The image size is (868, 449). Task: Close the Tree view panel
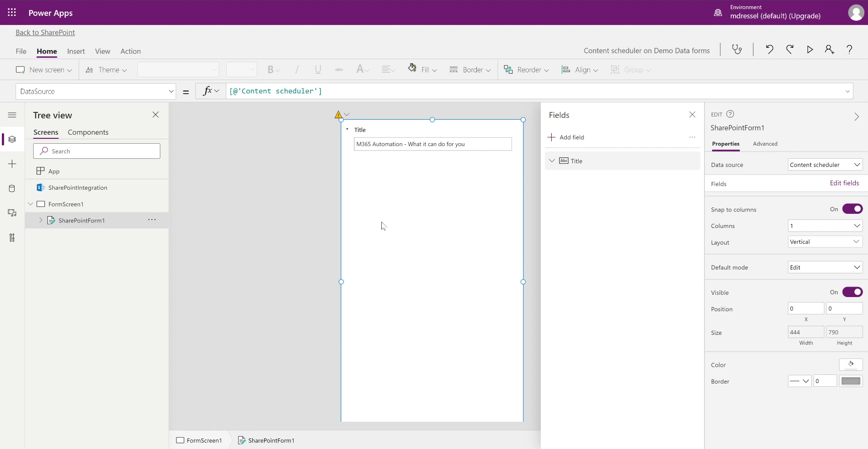155,115
